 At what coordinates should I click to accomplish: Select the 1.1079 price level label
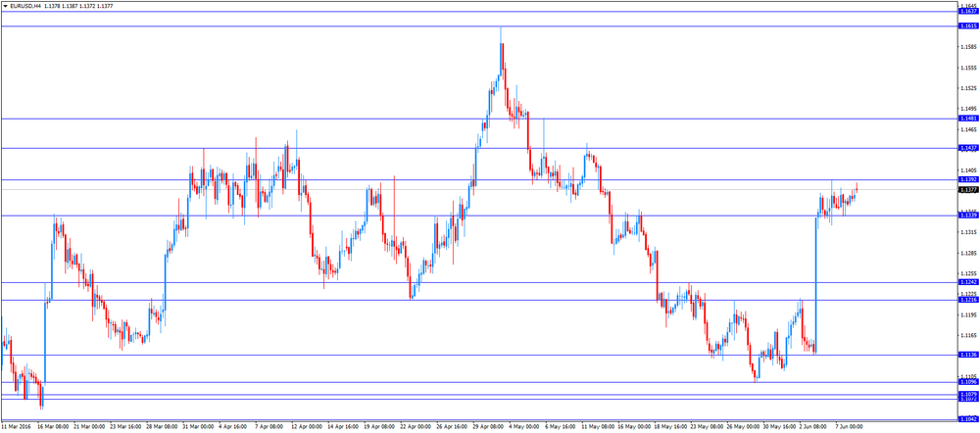click(x=969, y=394)
